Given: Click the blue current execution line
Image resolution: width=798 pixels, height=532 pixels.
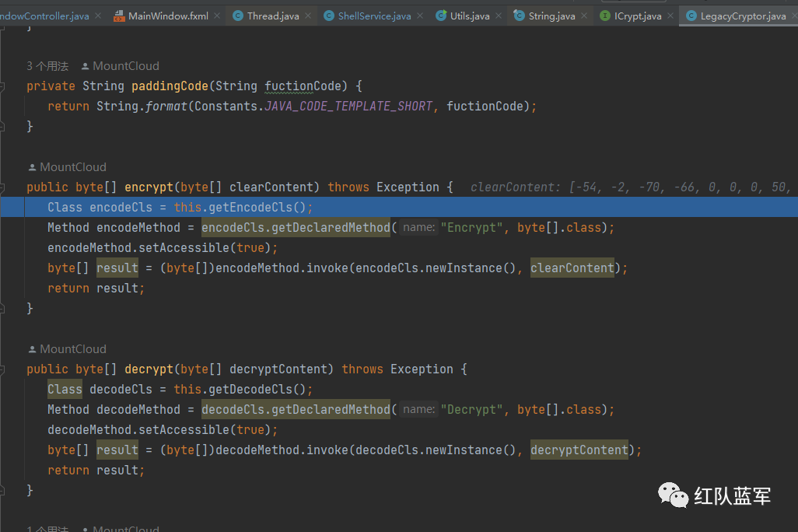Looking at the screenshot, I should click(x=399, y=208).
